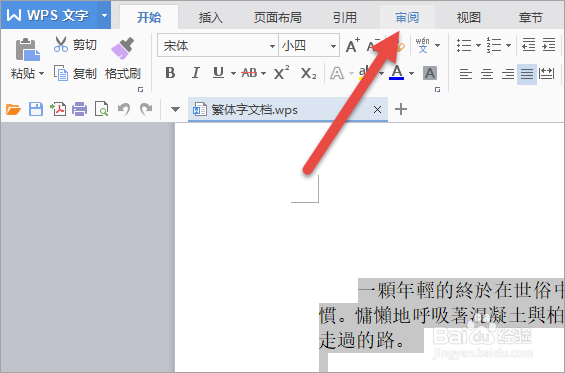Expand the phonetic guide dropdown arrow
The height and width of the screenshot is (373, 565).
pyautogui.click(x=437, y=45)
